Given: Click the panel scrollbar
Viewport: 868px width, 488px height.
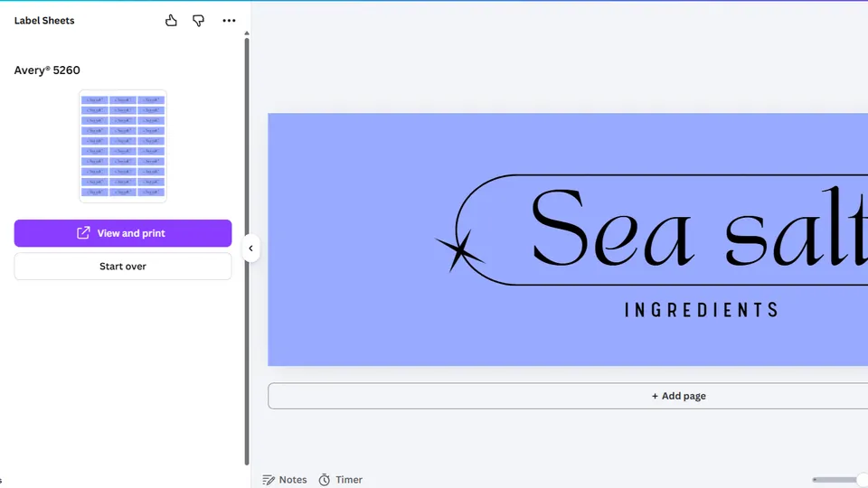Looking at the screenshot, I should pyautogui.click(x=247, y=251).
